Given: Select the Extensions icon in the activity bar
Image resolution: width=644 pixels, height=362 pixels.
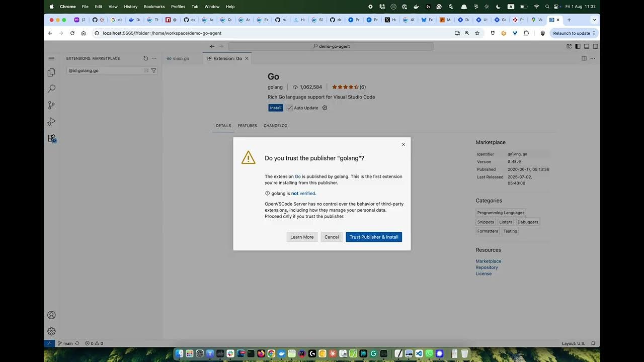Looking at the screenshot, I should coord(51,138).
